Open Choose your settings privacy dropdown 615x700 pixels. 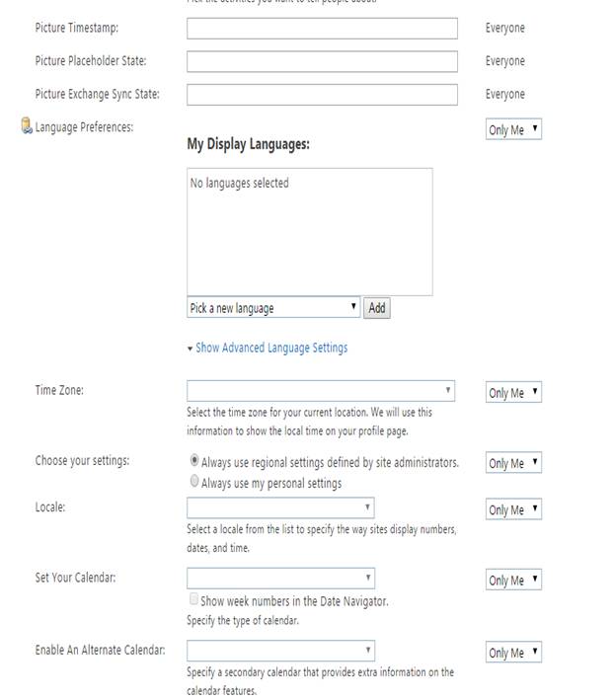(513, 463)
